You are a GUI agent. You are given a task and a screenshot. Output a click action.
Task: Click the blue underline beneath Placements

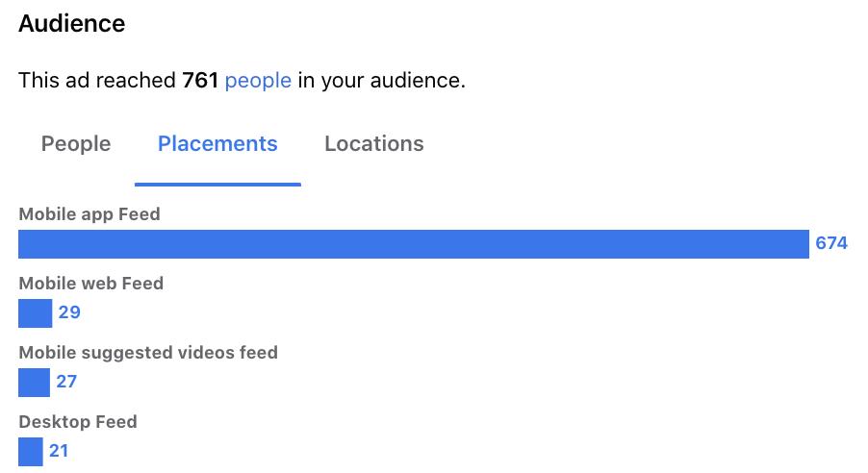(217, 185)
